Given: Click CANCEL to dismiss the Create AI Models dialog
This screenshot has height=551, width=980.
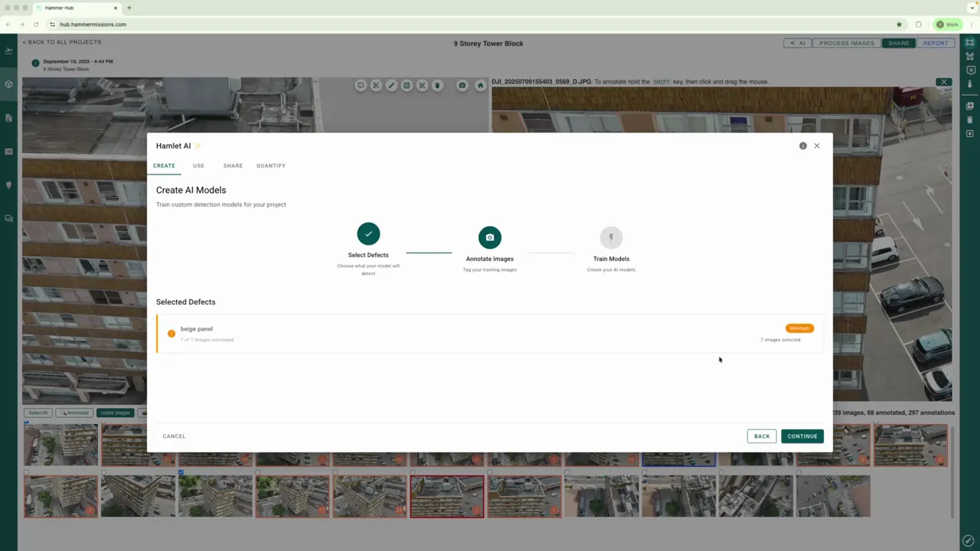Looking at the screenshot, I should (x=174, y=435).
